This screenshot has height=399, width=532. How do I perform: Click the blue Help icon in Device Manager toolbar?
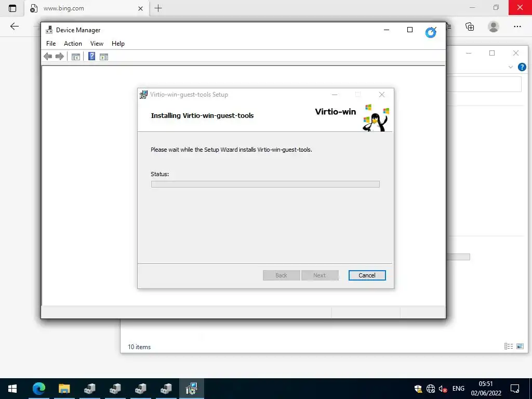91,56
